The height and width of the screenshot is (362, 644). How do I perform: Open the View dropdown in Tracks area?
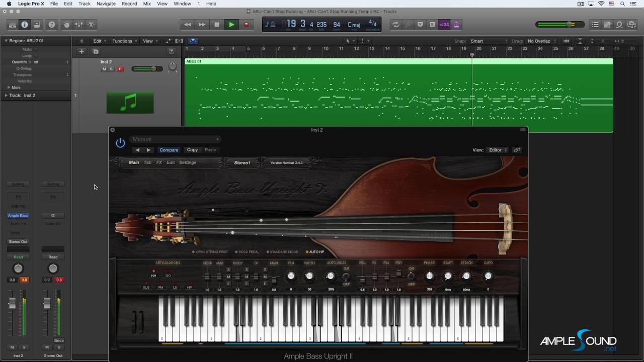click(149, 41)
